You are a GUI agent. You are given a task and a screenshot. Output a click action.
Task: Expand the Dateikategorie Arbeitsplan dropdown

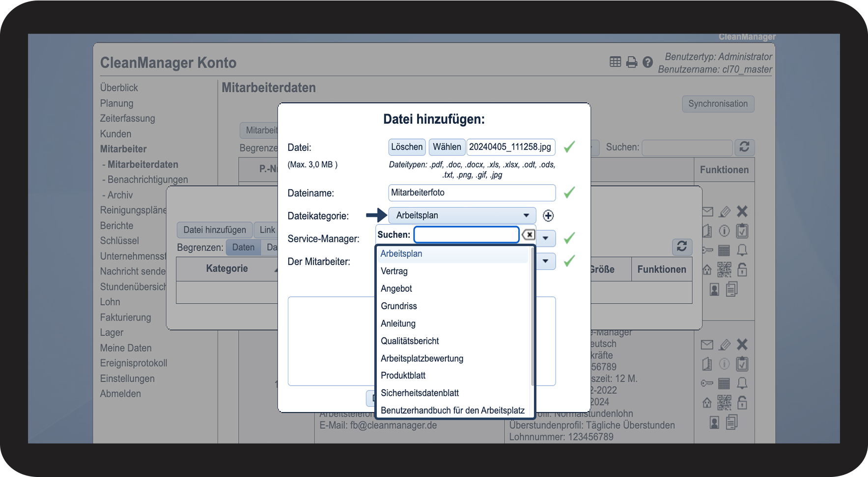pyautogui.click(x=462, y=216)
